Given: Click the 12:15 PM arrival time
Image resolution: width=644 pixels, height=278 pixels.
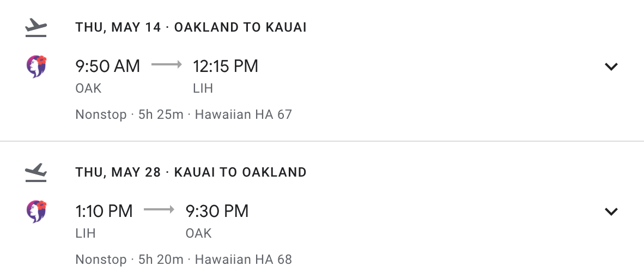Looking at the screenshot, I should tap(226, 66).
